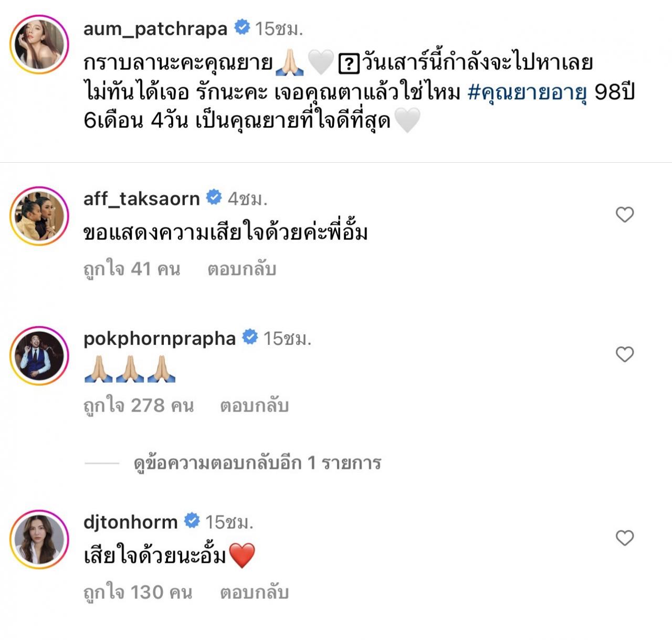This screenshot has width=672, height=640.
Task: Reply to djtonhorm comment via ตอบกลับ
Action: (254, 593)
